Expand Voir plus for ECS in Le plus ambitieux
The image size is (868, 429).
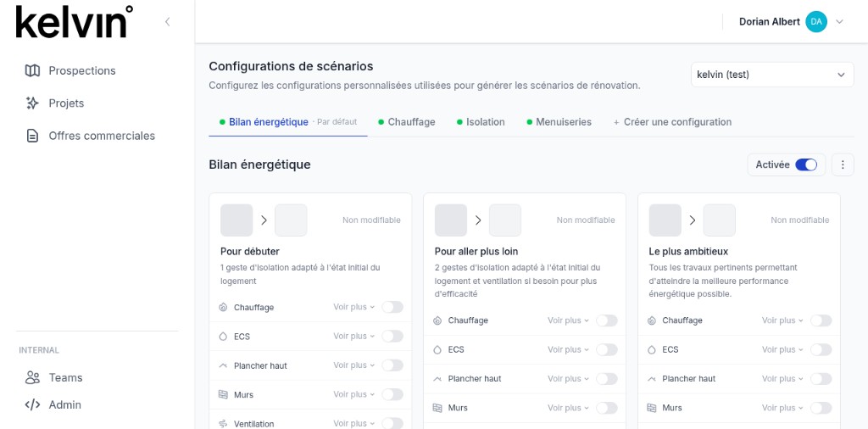tap(782, 350)
